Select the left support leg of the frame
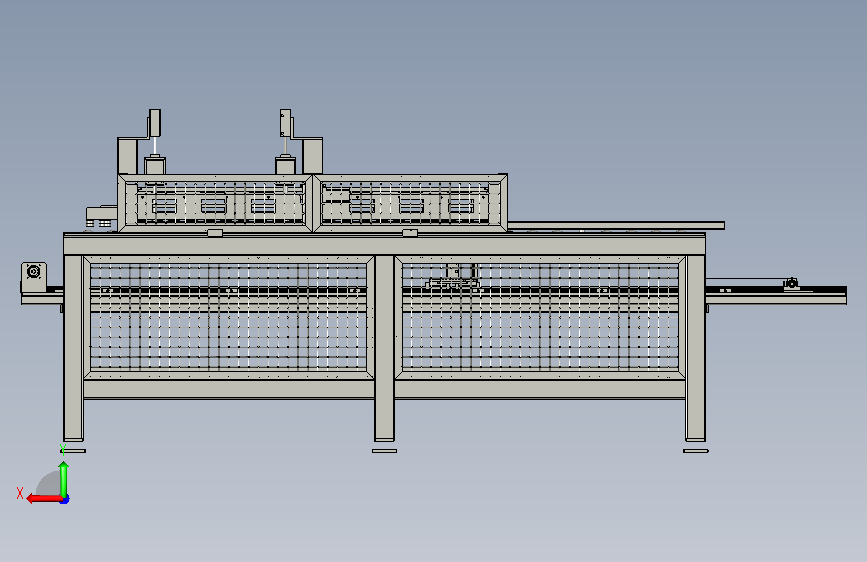Screen dimensions: 867x562 [x=74, y=348]
